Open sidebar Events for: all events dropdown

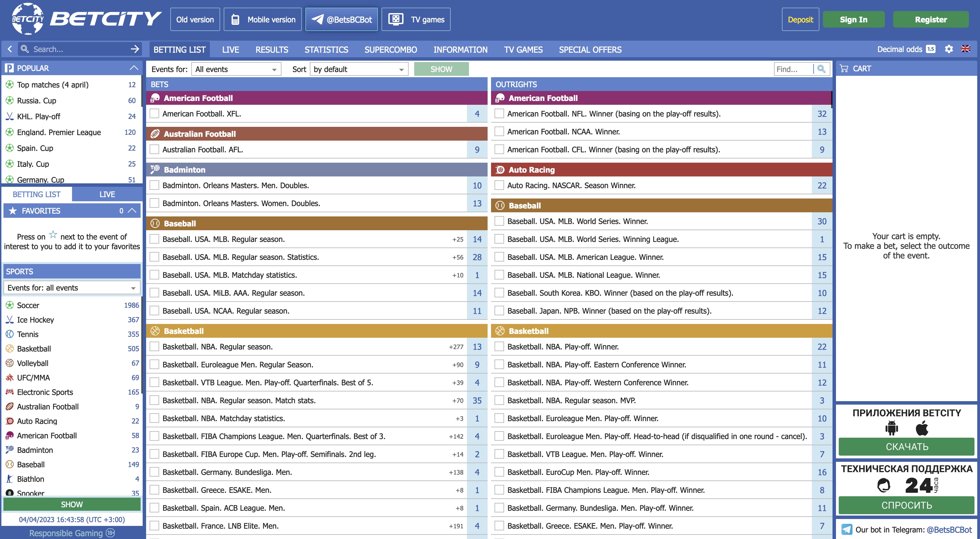tap(72, 287)
